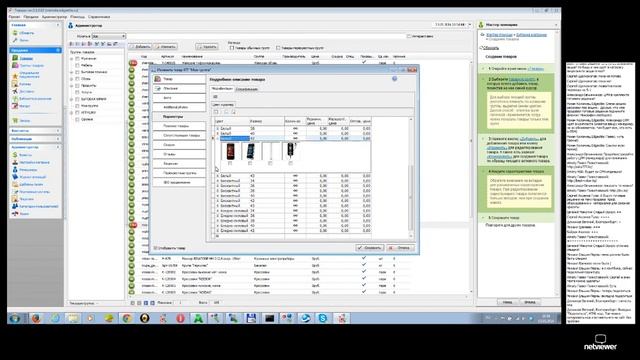The width and height of the screenshot is (640, 360).
Task: Toggle Товары привилегированных групп checkbox
Action: pyautogui.click(x=278, y=48)
